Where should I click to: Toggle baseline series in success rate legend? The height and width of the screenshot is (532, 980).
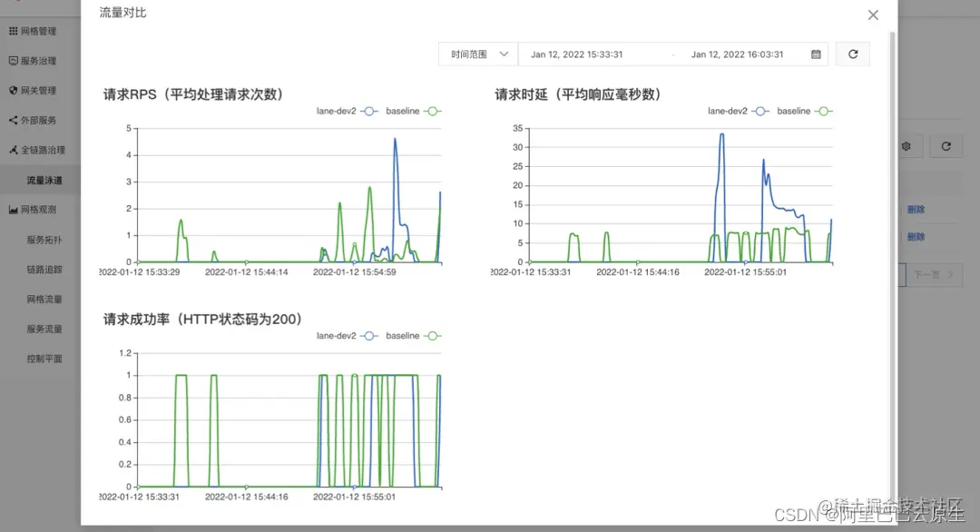point(414,336)
